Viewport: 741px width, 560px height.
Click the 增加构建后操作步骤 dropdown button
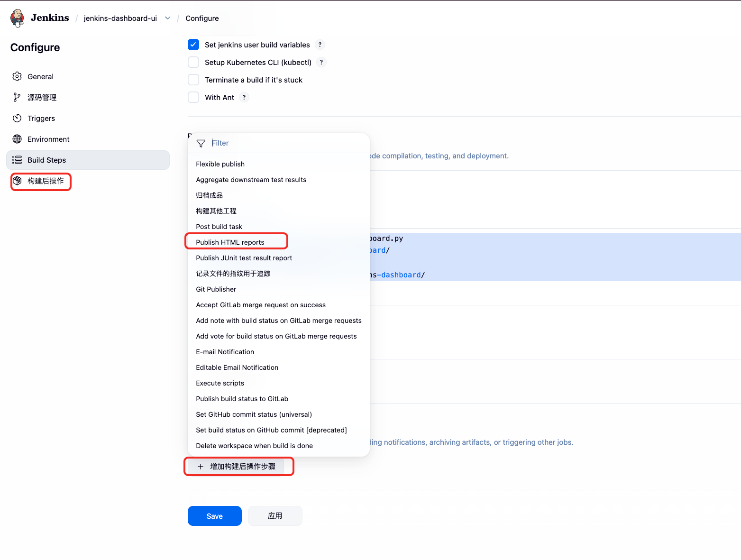point(236,467)
